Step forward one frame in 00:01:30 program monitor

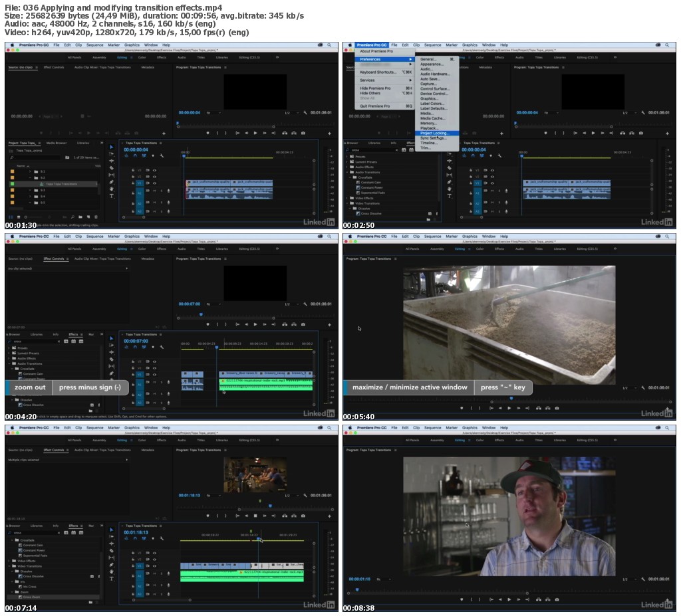[x=265, y=134]
